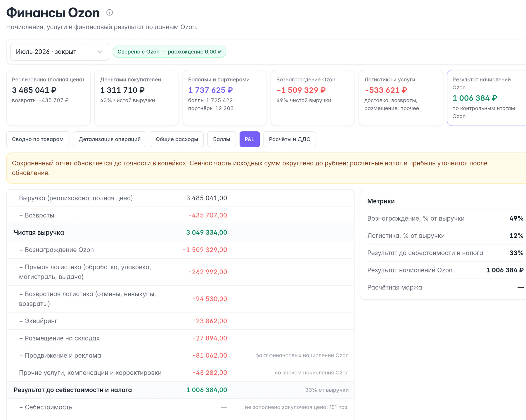Click the note факт финансовых начислений Ozon

tap(302, 355)
